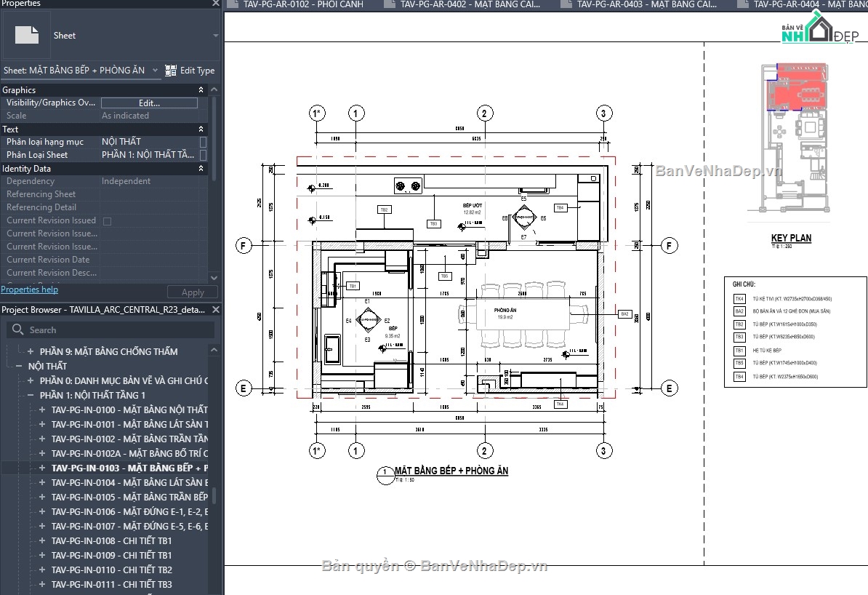
Task: Expand the TAV-PG-IN-0109 sheet node
Action: [42, 555]
